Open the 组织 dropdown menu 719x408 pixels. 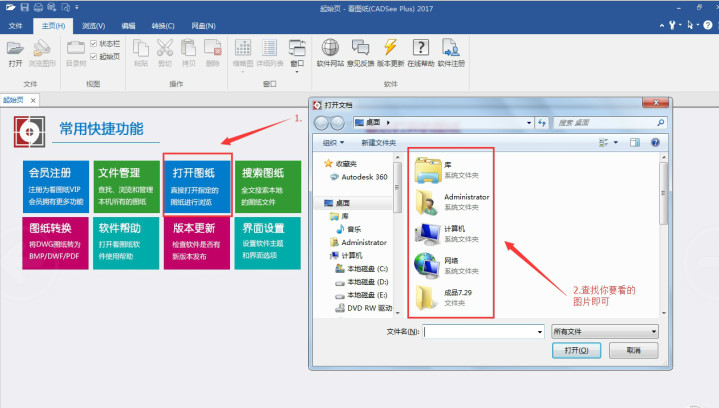coord(333,143)
